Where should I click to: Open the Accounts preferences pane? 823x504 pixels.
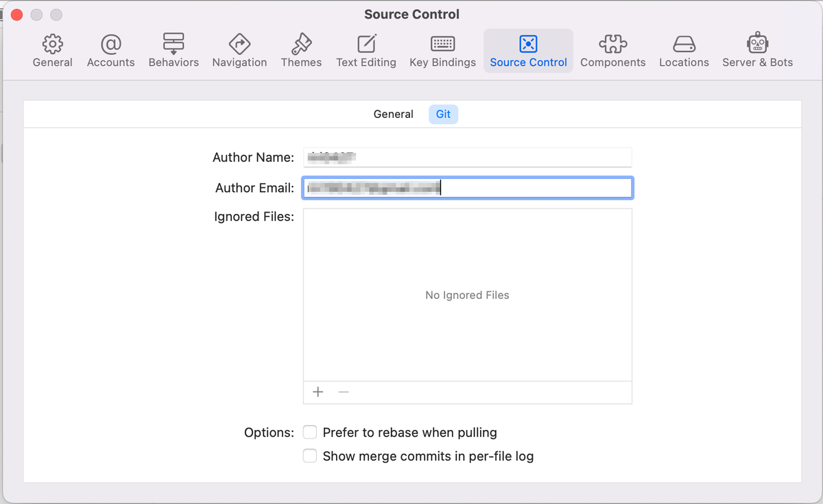pyautogui.click(x=110, y=51)
